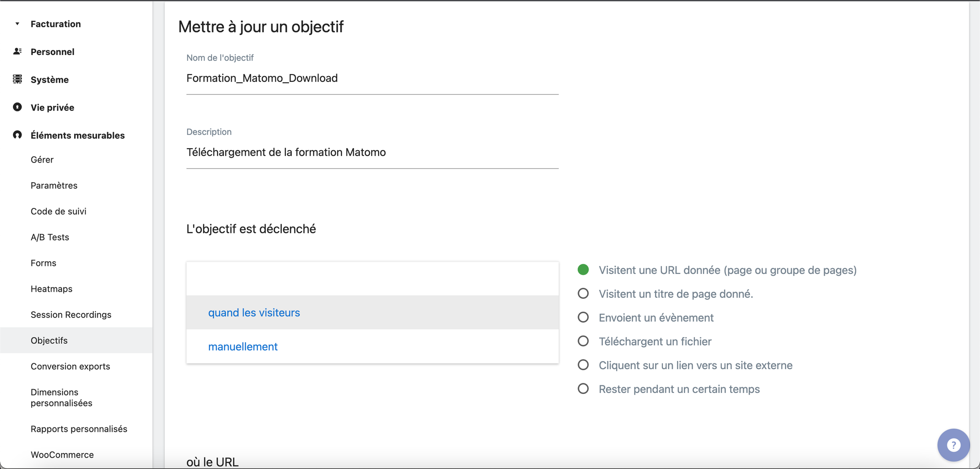Viewport: 980px width, 469px height.
Task: Click the Éléments mesurables icon
Action: tap(17, 135)
